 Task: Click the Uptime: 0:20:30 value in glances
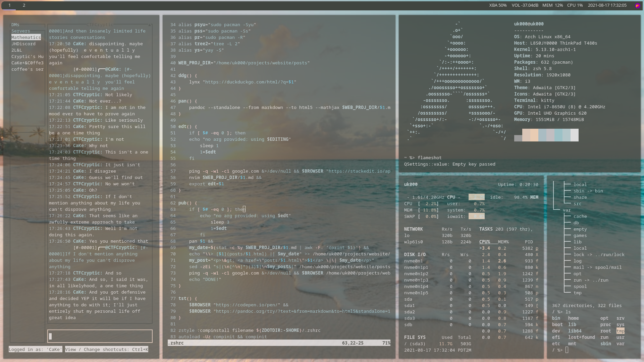click(x=518, y=185)
